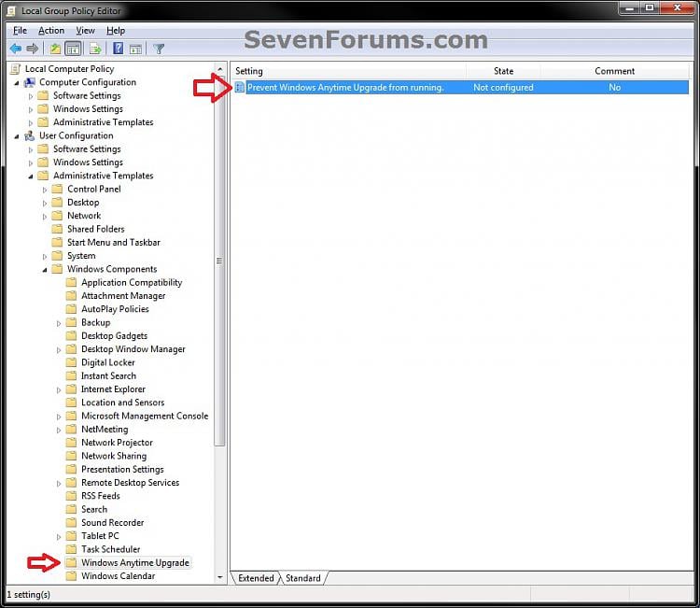This screenshot has width=700, height=608.
Task: Click the Back arrow toolbar icon
Action: click(16, 49)
